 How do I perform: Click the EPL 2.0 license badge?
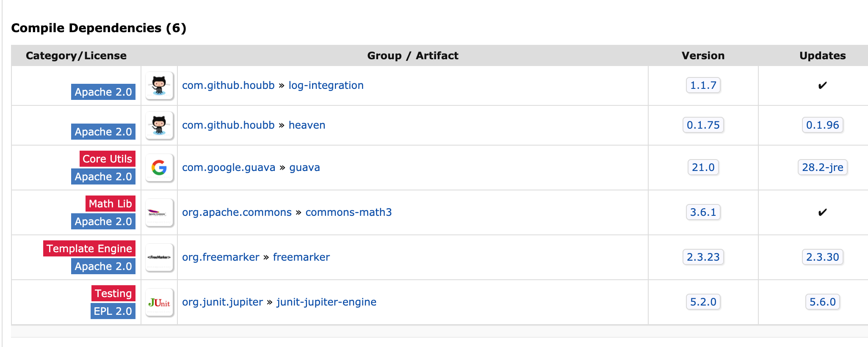point(113,311)
